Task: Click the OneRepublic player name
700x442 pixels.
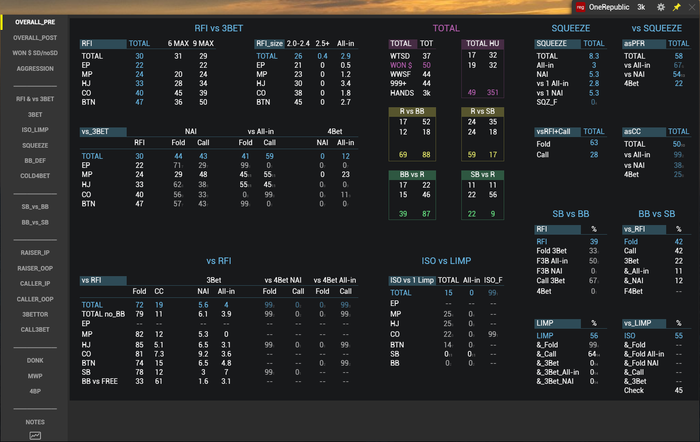Action: 608,7
